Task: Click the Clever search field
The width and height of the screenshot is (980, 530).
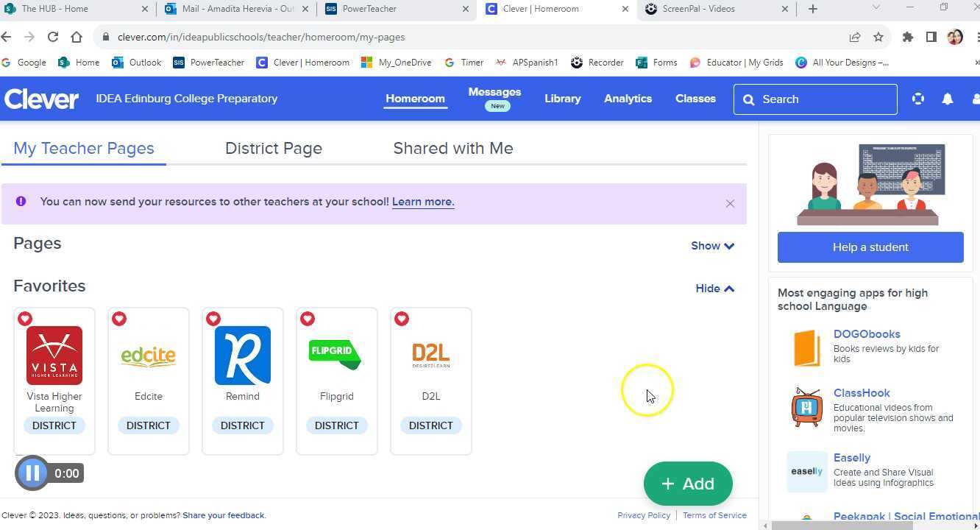Action: [815, 99]
